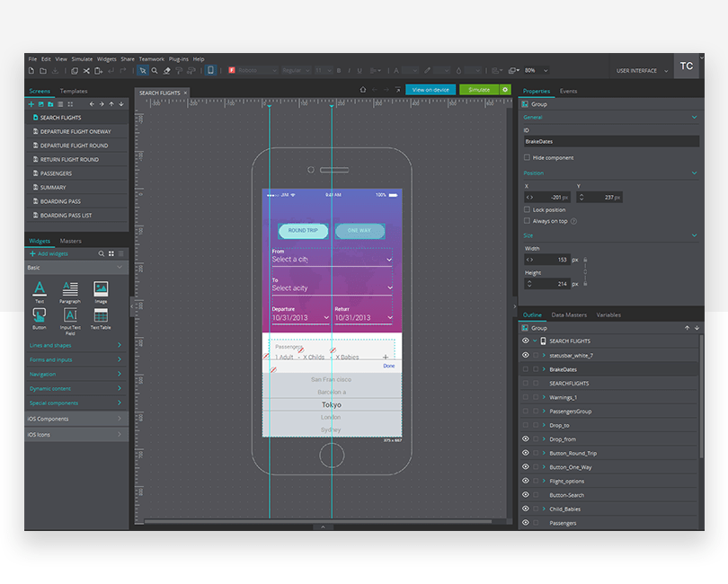
Task: Click the View on device button
Action: coord(431,90)
